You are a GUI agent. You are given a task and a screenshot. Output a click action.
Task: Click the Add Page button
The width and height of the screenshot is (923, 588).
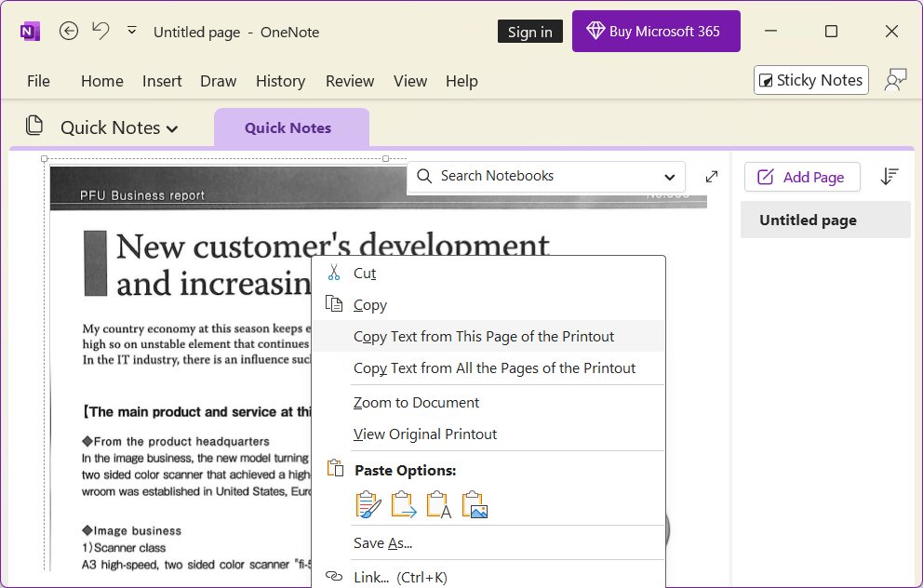coord(801,177)
